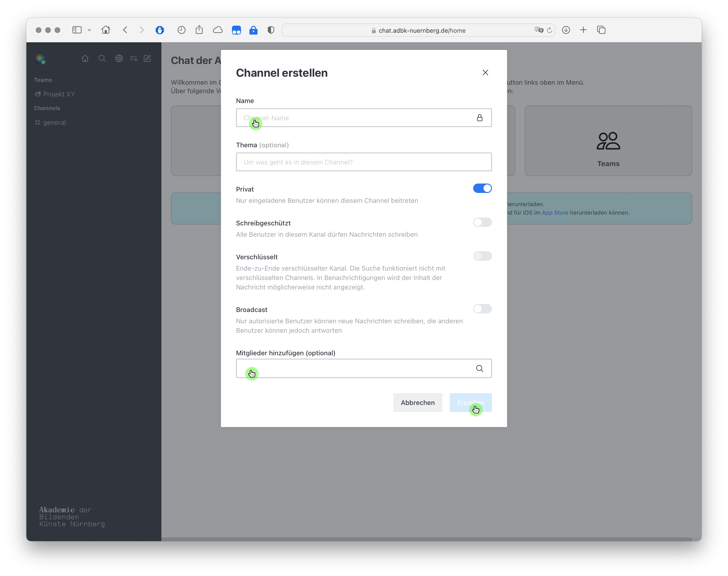Click the iCloud tabs cloud icon

[x=218, y=30]
